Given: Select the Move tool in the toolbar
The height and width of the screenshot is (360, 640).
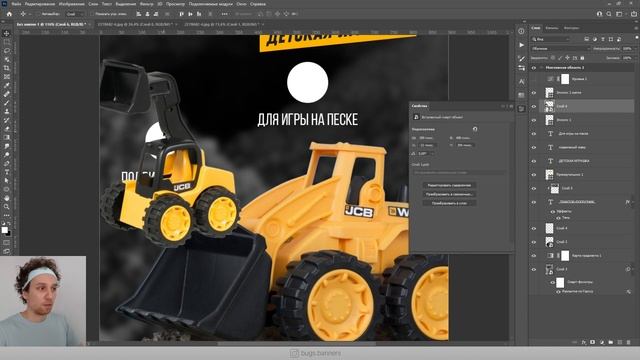Looking at the screenshot, I should coord(7,33).
